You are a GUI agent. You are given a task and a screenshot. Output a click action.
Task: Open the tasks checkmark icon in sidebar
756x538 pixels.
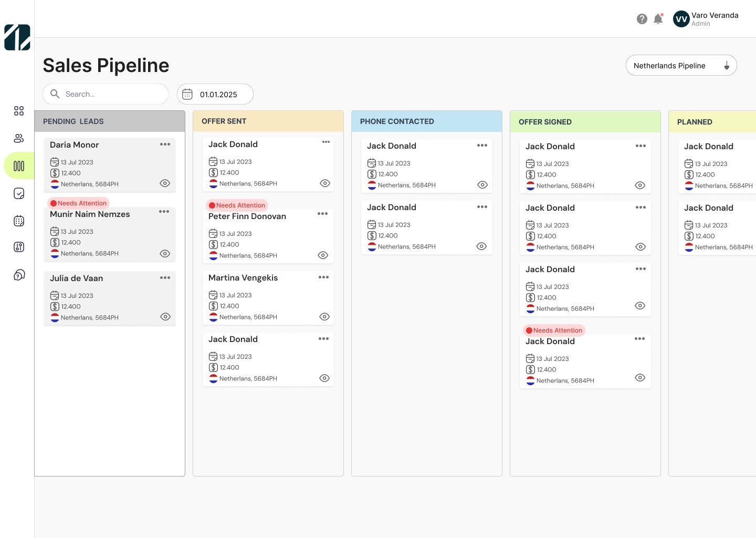click(x=19, y=193)
